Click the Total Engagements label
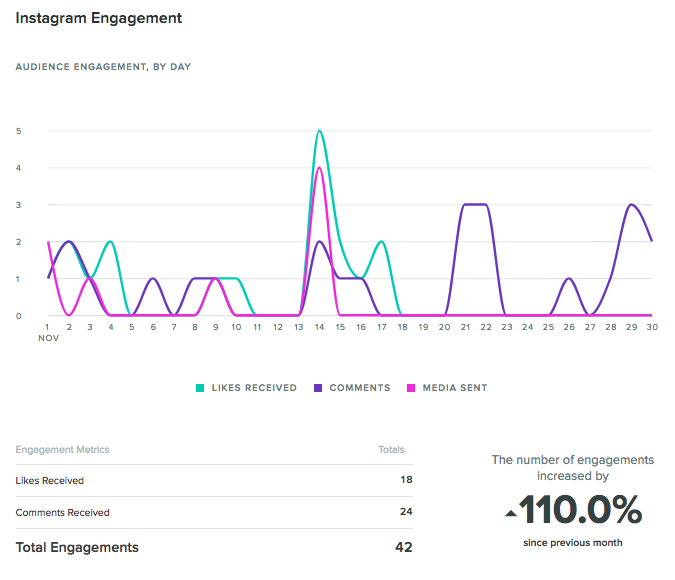 [77, 547]
